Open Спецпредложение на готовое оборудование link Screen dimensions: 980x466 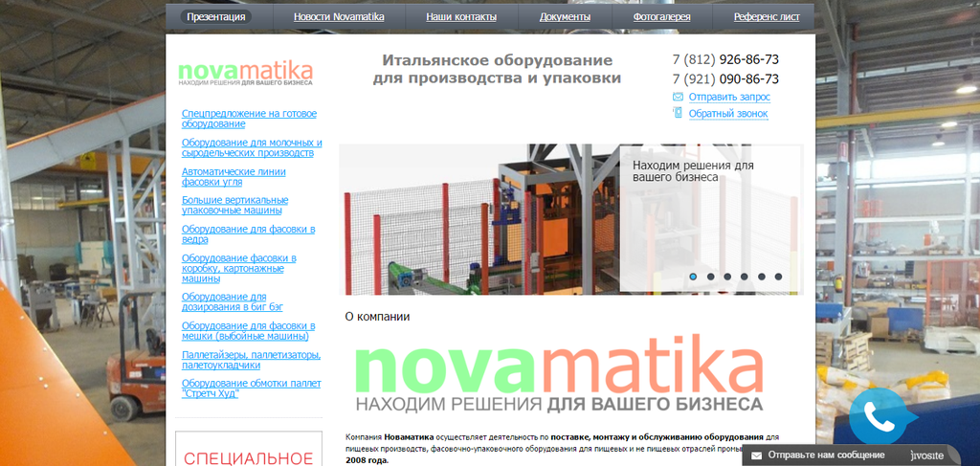(250, 119)
